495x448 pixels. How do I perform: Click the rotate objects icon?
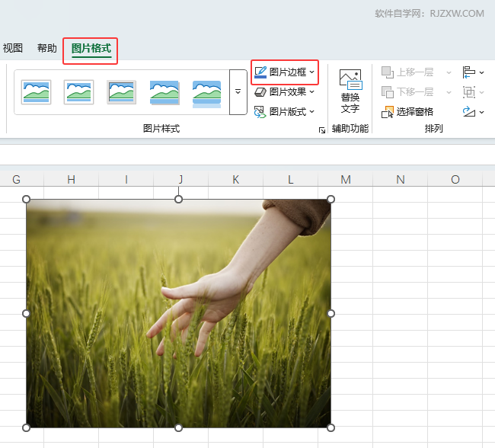[x=469, y=112]
